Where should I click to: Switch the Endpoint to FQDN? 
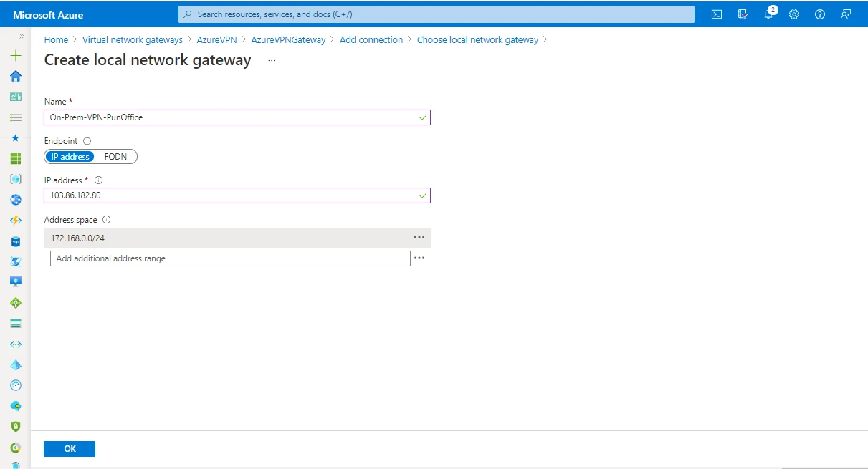tap(116, 156)
